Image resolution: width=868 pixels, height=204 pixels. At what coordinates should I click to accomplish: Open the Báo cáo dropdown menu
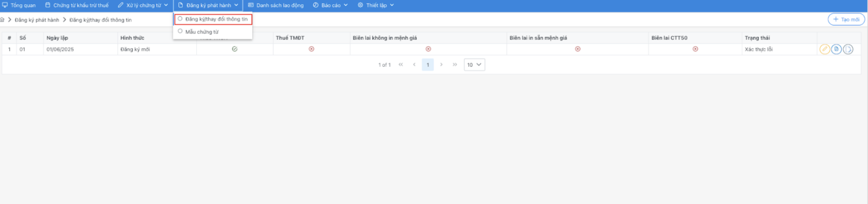coord(330,5)
